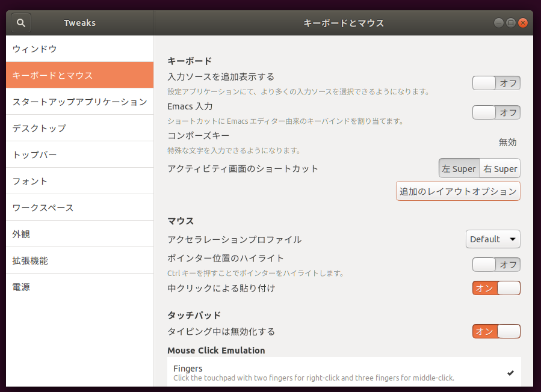Select 左 Super as activities shortcut
Screen dimensions: 541x392
[x=459, y=168]
